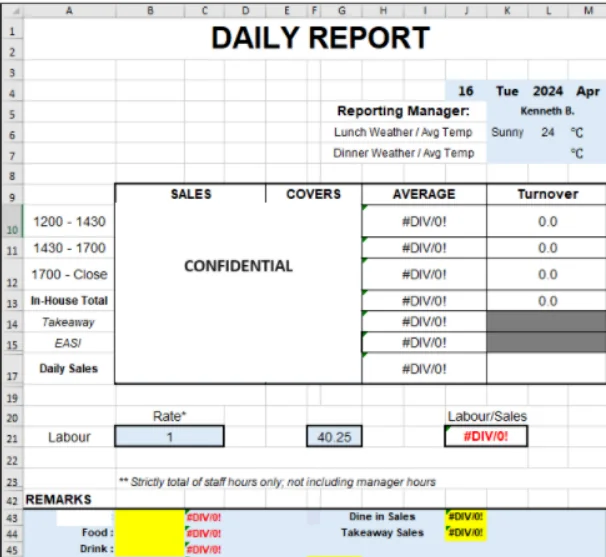Click the lunch temperature value 24

pos(548,132)
